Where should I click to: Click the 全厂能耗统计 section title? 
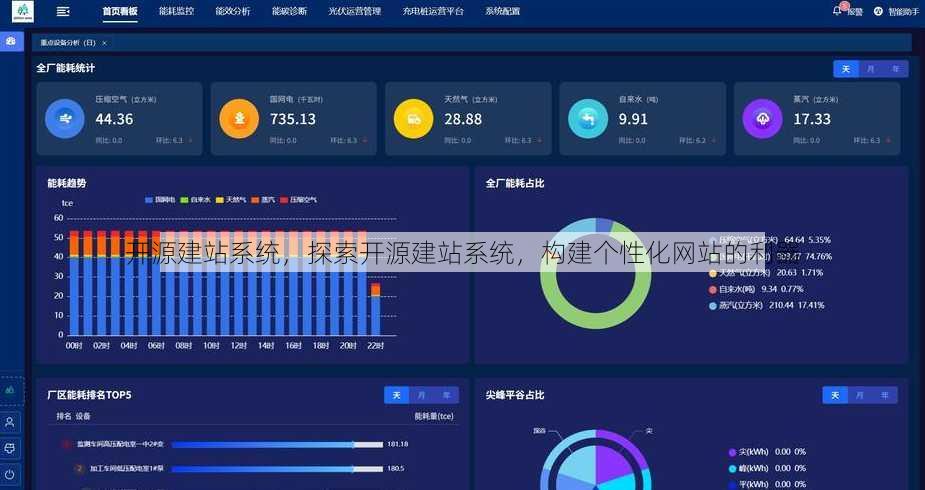65,68
